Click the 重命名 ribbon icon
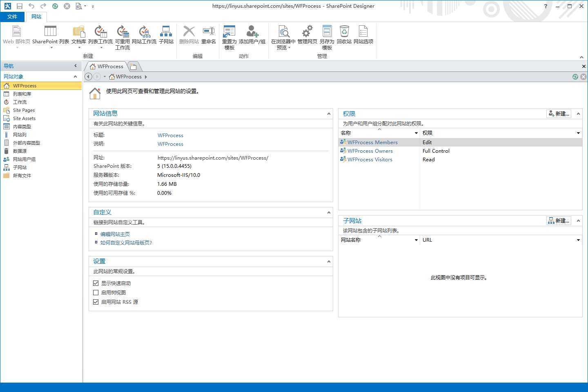Screen dimensions: 588x392 209,35
